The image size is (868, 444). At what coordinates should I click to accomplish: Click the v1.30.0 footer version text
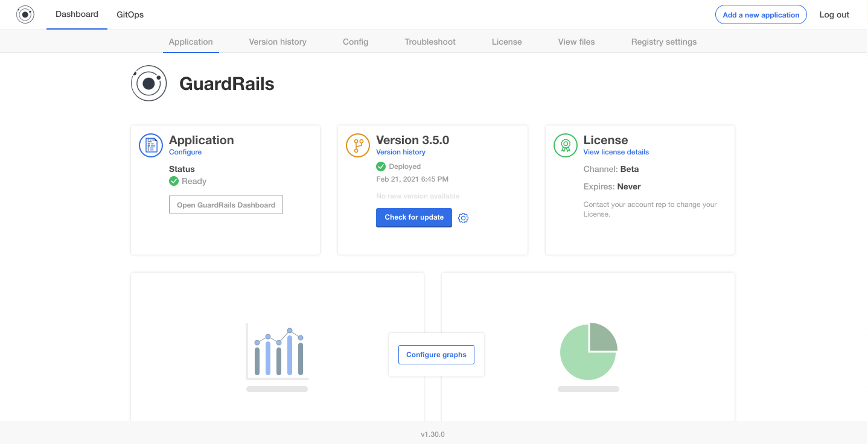(433, 434)
